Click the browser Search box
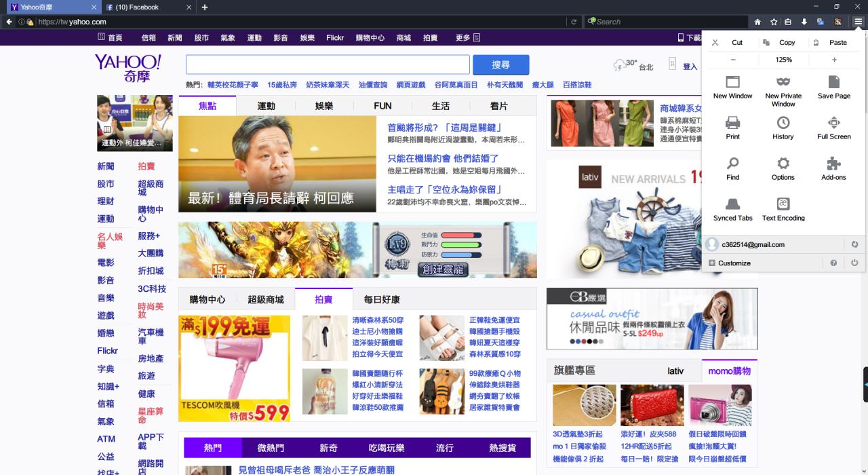Screen dimensions: 868x475 click(665, 22)
